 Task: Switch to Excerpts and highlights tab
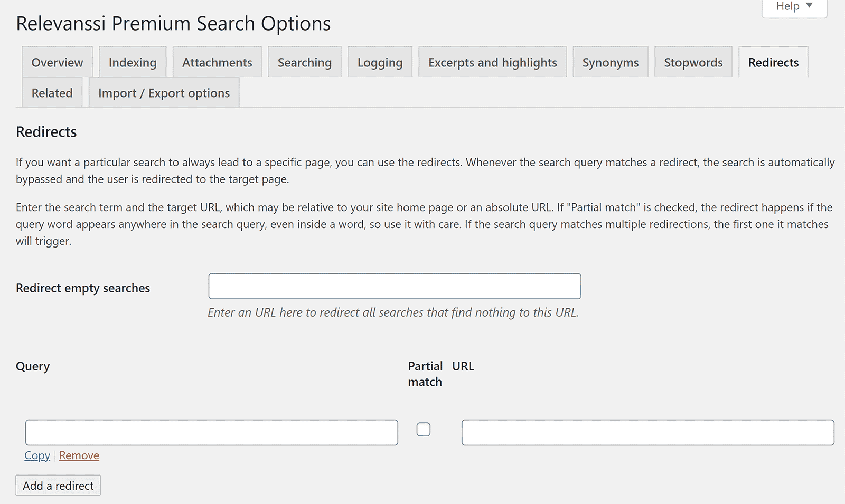(x=492, y=62)
